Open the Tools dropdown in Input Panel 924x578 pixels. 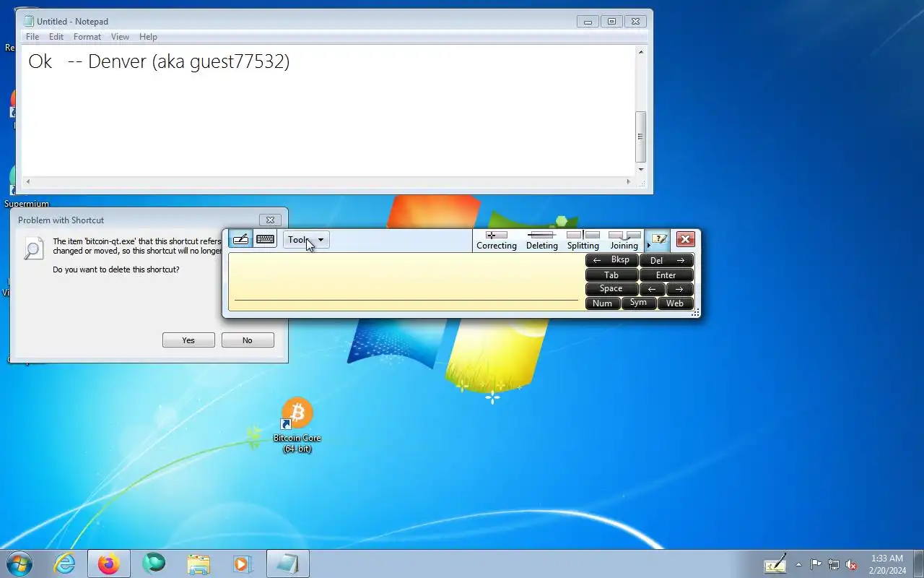[x=306, y=240]
